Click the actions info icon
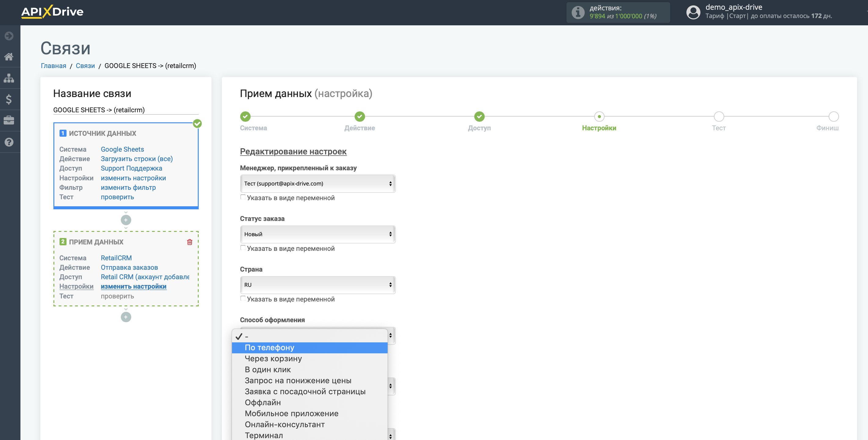 (x=578, y=13)
